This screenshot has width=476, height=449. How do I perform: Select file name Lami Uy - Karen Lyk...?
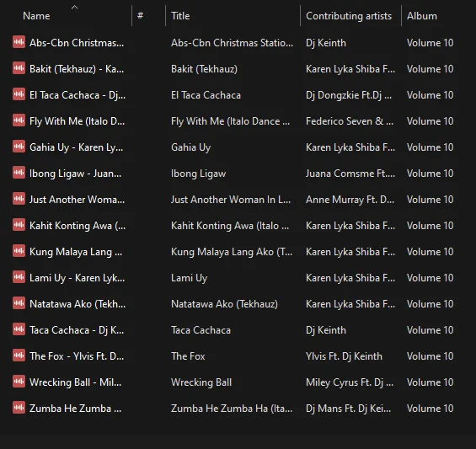pyautogui.click(x=77, y=278)
